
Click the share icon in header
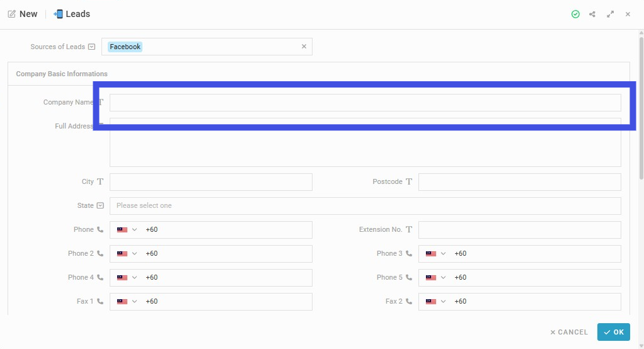tap(592, 14)
